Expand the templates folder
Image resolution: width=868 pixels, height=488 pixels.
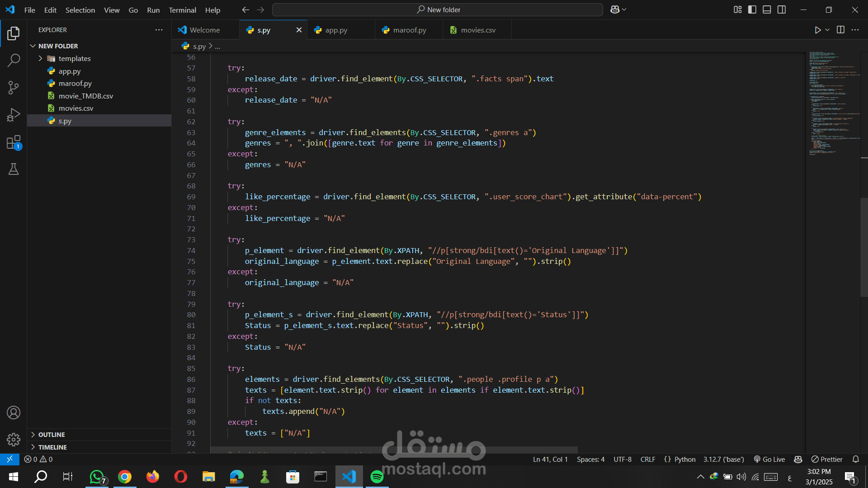(x=74, y=58)
